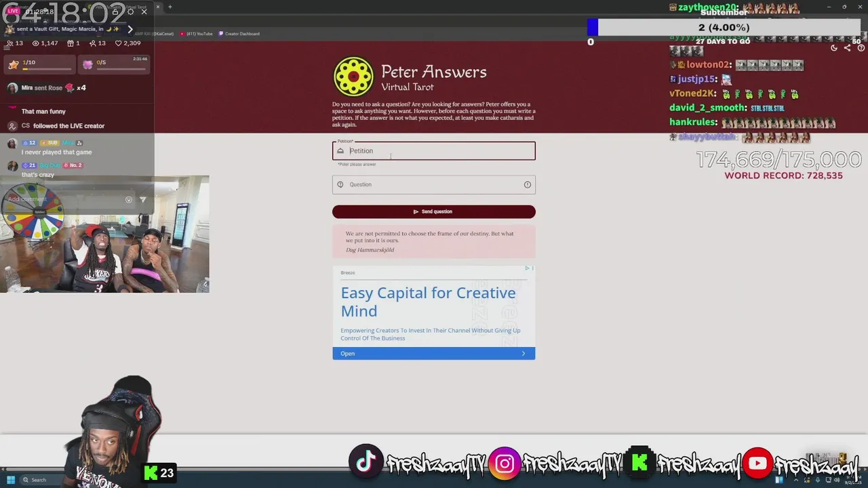Image resolution: width=868 pixels, height=488 pixels.
Task: Click the Send question button
Action: tap(433, 211)
